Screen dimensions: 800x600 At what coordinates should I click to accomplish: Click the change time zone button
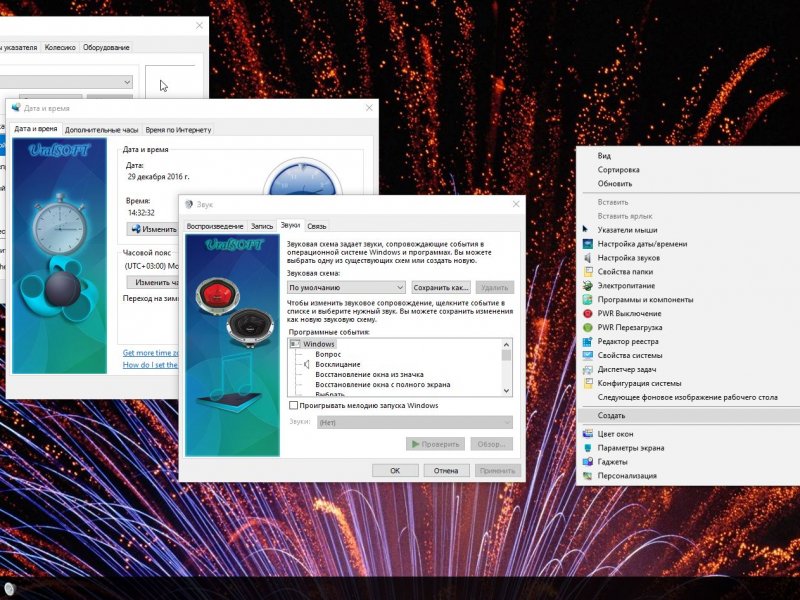click(153, 282)
